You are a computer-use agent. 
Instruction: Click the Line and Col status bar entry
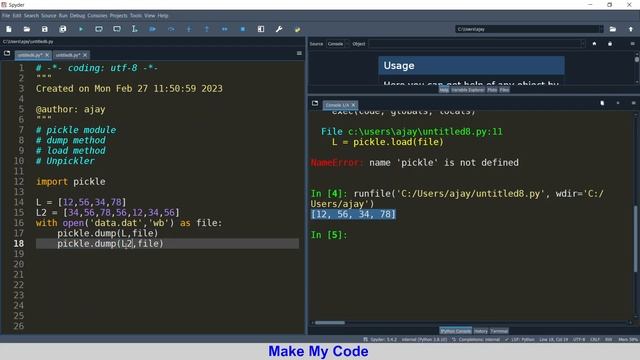click(x=553, y=339)
